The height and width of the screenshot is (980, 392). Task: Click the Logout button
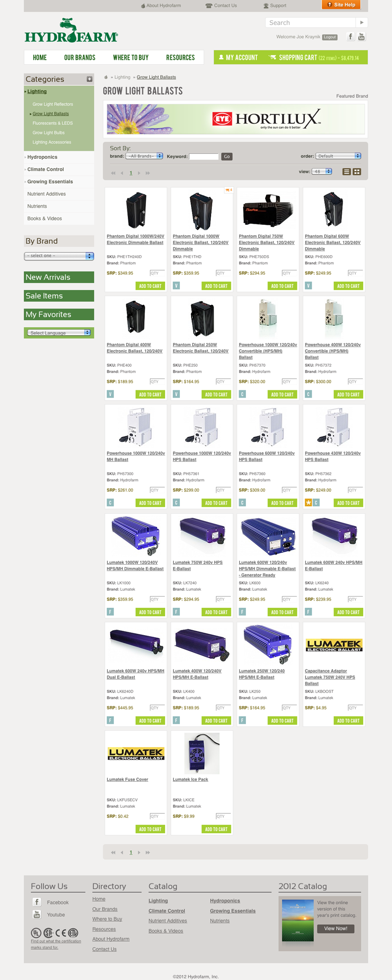pyautogui.click(x=330, y=37)
